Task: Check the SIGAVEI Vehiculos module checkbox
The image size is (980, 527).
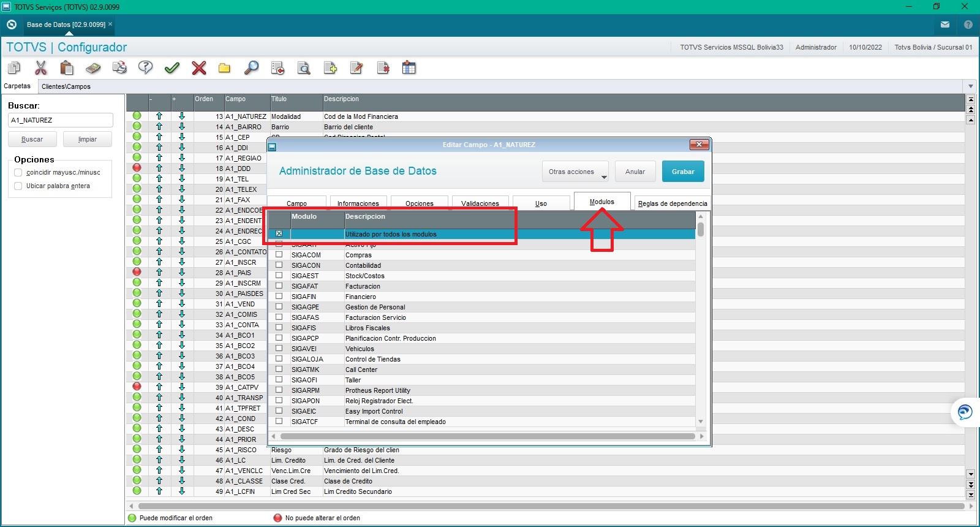Action: click(x=279, y=348)
